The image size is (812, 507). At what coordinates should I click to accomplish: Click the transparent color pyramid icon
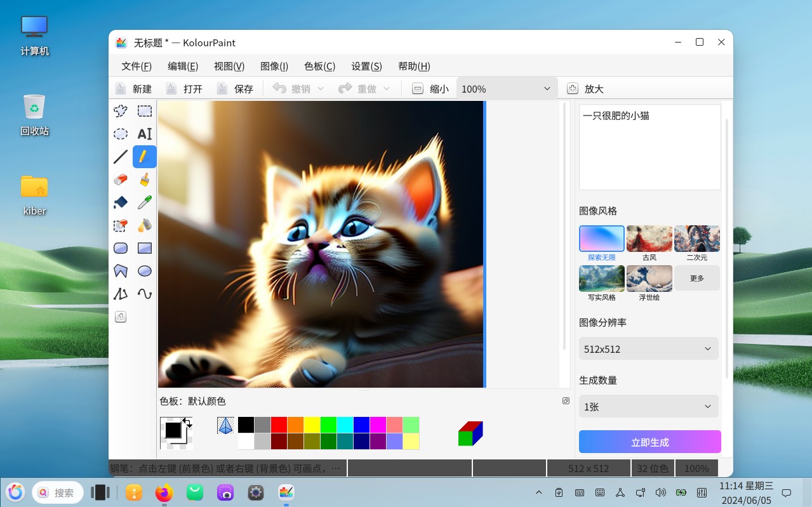pos(225,425)
